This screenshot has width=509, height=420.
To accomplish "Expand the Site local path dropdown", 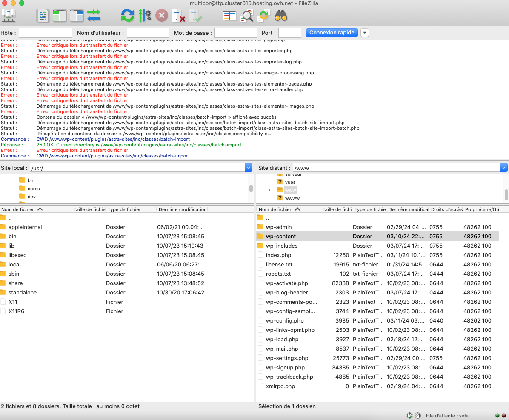I will tap(249, 168).
